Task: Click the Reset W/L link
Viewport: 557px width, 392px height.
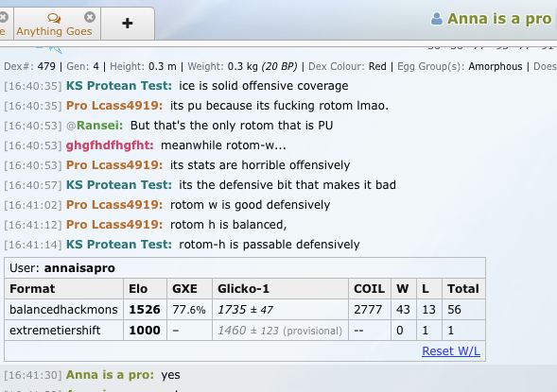Action: point(451,350)
